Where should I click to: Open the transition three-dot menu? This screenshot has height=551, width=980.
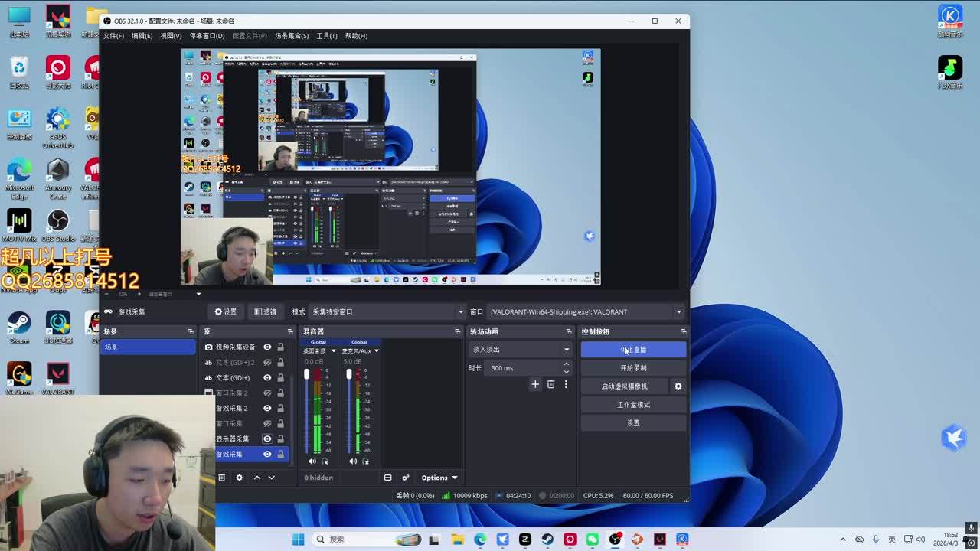(566, 384)
